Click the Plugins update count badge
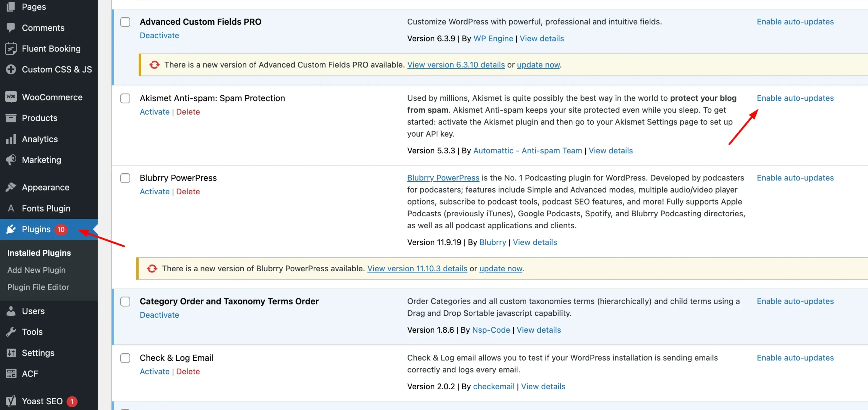The image size is (868, 410). coord(61,230)
